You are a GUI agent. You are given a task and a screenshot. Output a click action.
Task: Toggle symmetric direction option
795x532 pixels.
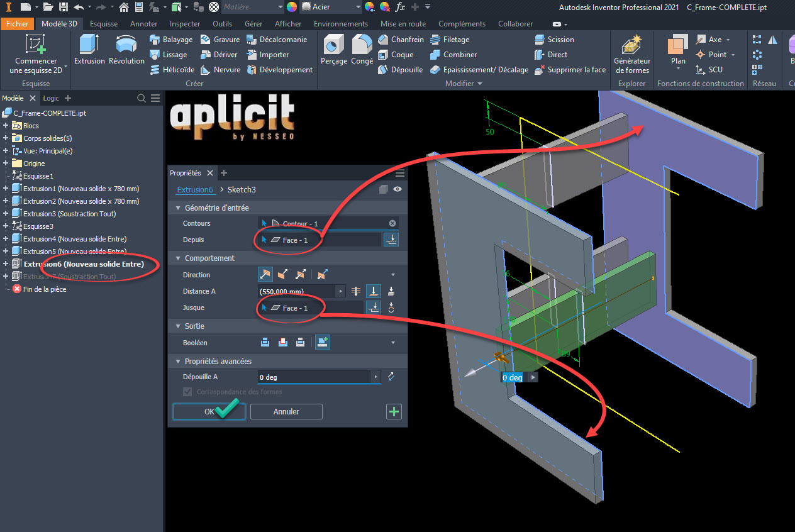(301, 274)
